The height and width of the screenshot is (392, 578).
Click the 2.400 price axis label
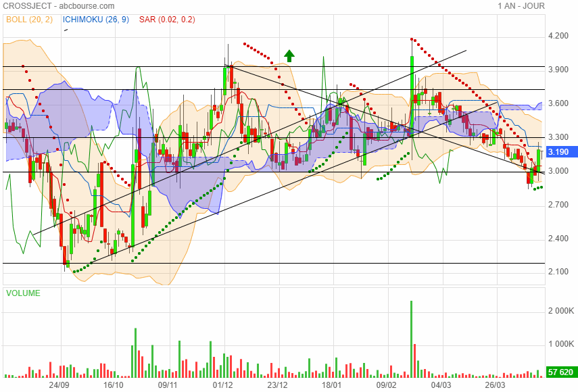tap(558, 239)
